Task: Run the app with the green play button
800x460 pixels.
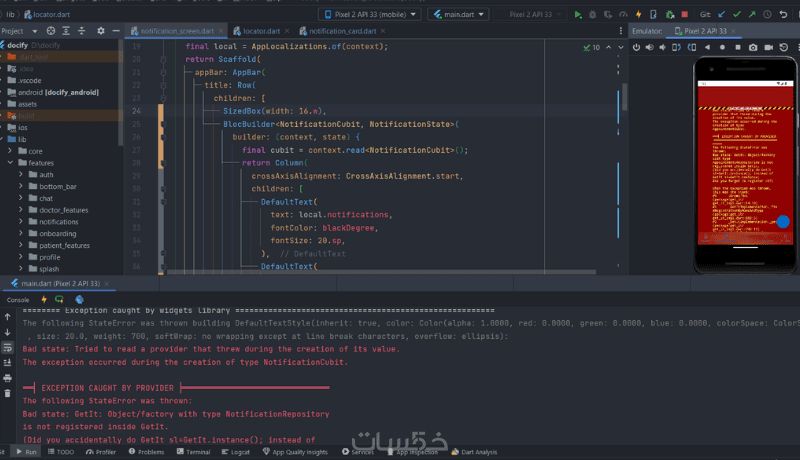Action: click(x=578, y=14)
